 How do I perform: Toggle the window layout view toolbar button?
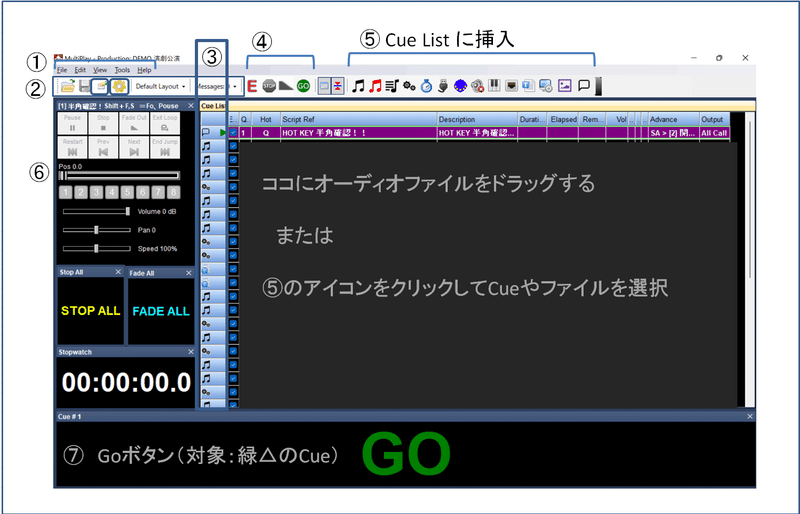(x=324, y=86)
